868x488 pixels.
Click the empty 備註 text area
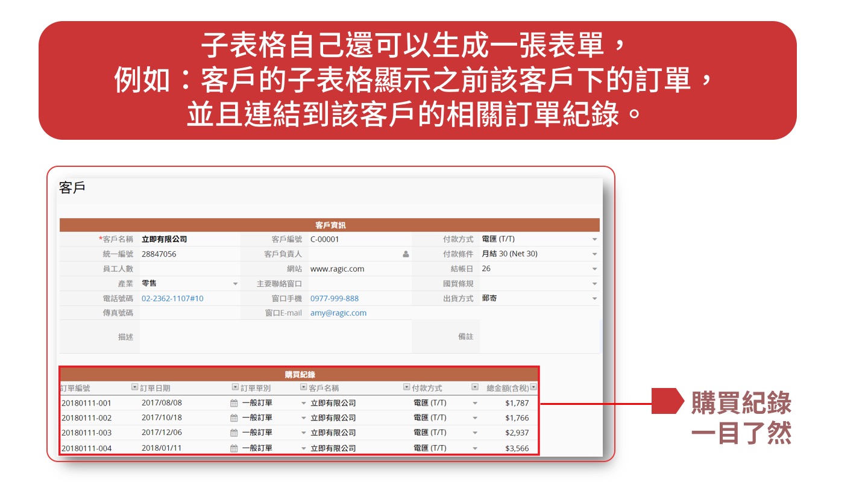pos(539,337)
